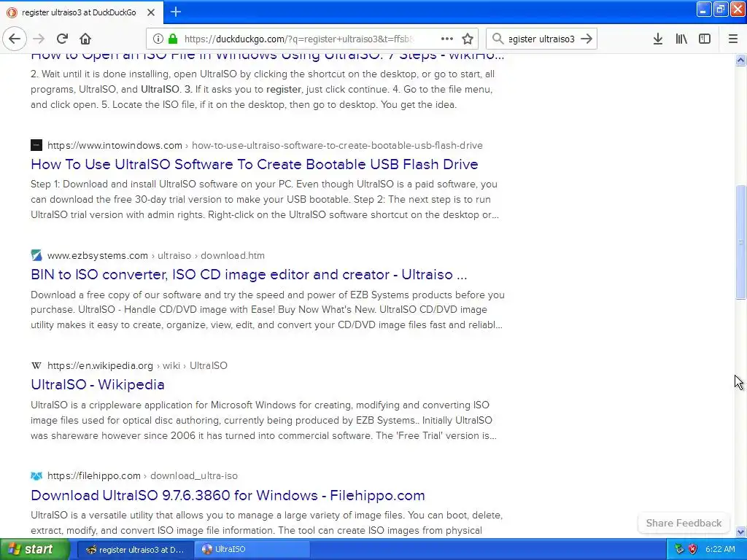Click the scrollbar down arrow
The height and width of the screenshot is (560, 747).
pyautogui.click(x=740, y=532)
